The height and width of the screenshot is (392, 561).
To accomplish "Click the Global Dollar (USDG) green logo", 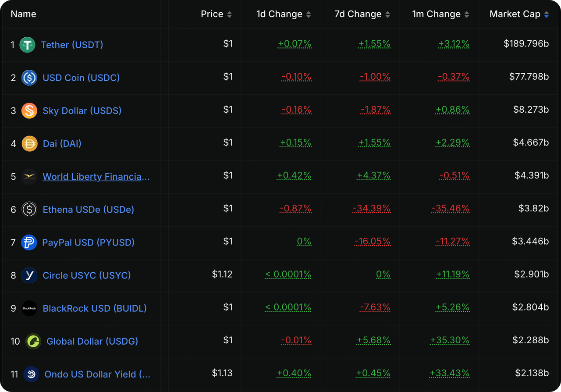I will [33, 341].
